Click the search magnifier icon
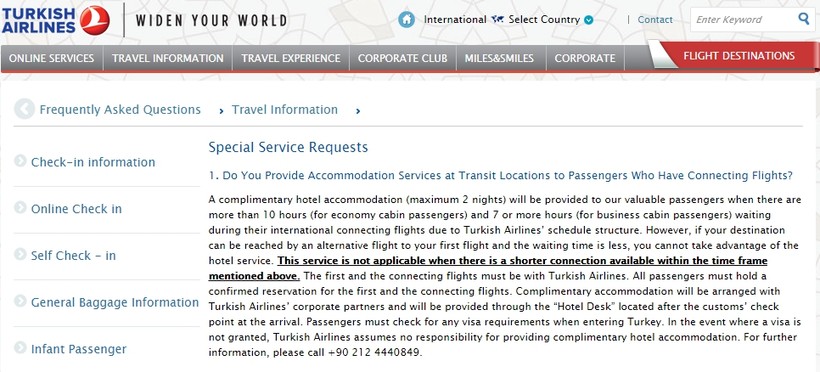Screen dimensions: 820x372 [803, 19]
